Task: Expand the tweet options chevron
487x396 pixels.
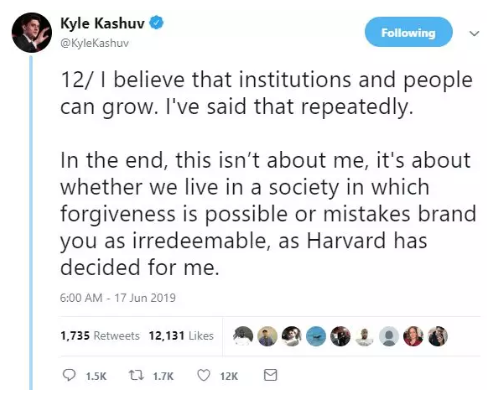Action: pyautogui.click(x=474, y=33)
